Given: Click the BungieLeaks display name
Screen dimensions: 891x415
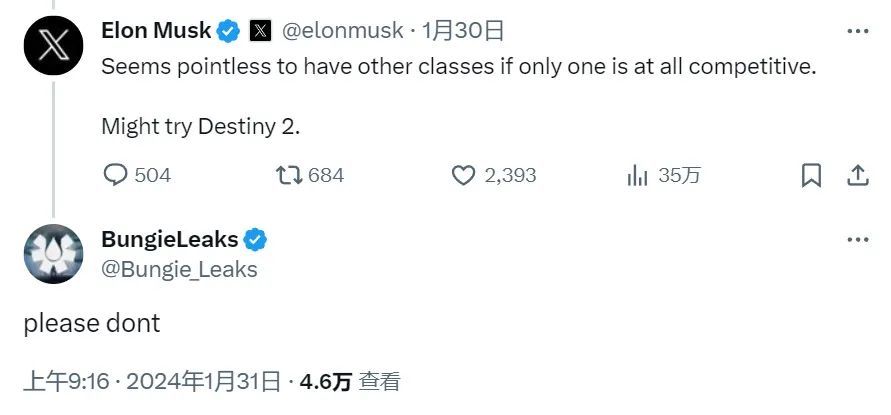Looking at the screenshot, I should [x=169, y=240].
